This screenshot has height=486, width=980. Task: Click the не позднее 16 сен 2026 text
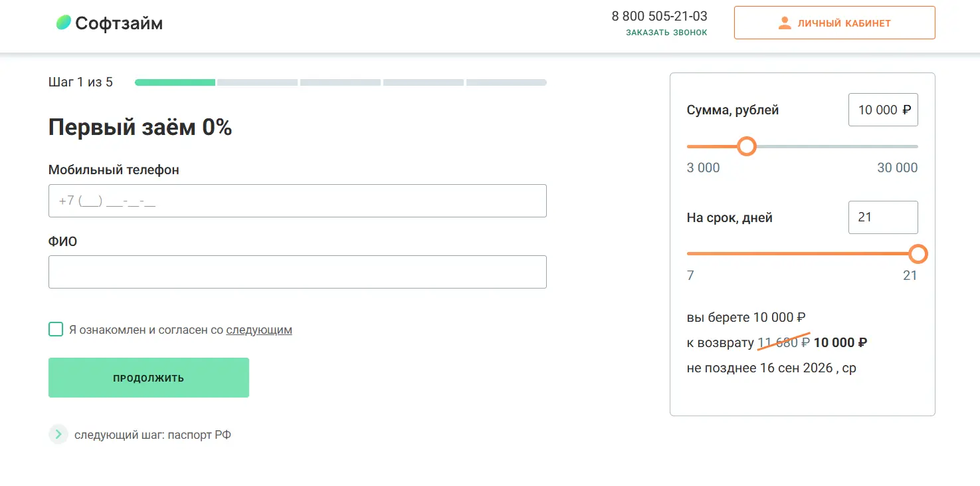tap(771, 368)
